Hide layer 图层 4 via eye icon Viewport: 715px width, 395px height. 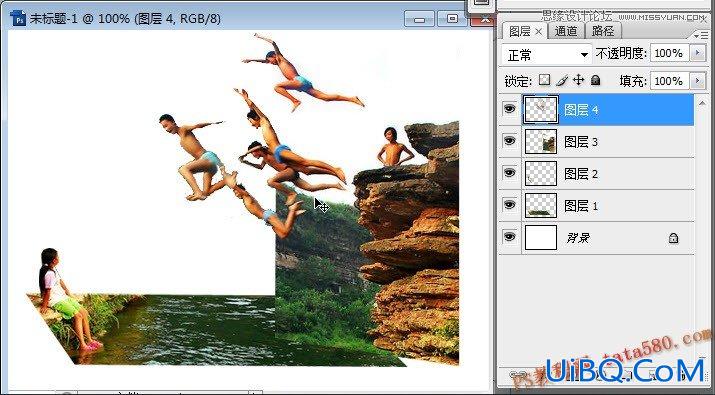(509, 109)
